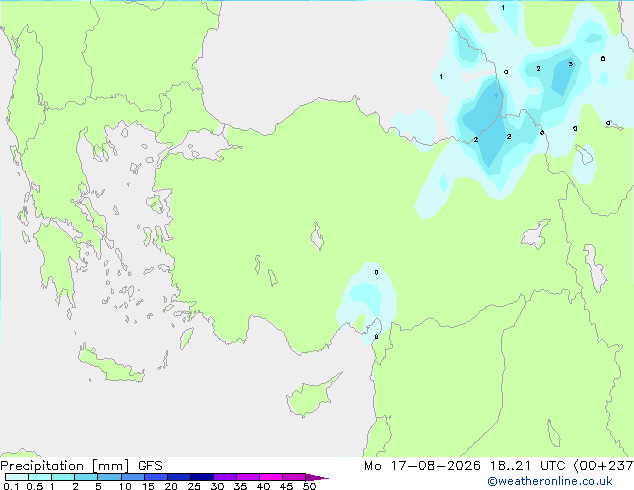Click the '15' legend scale label
Image resolution: width=634 pixels, height=490 pixels.
click(148, 486)
